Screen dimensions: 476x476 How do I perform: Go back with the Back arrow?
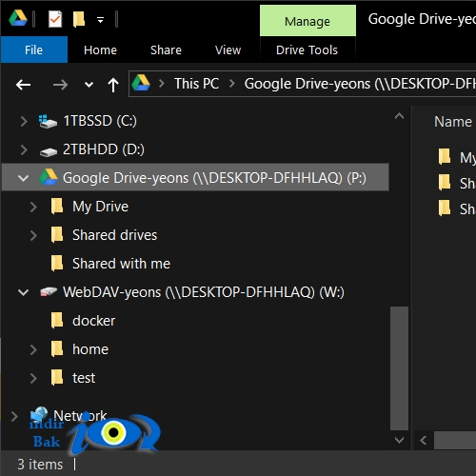23,85
